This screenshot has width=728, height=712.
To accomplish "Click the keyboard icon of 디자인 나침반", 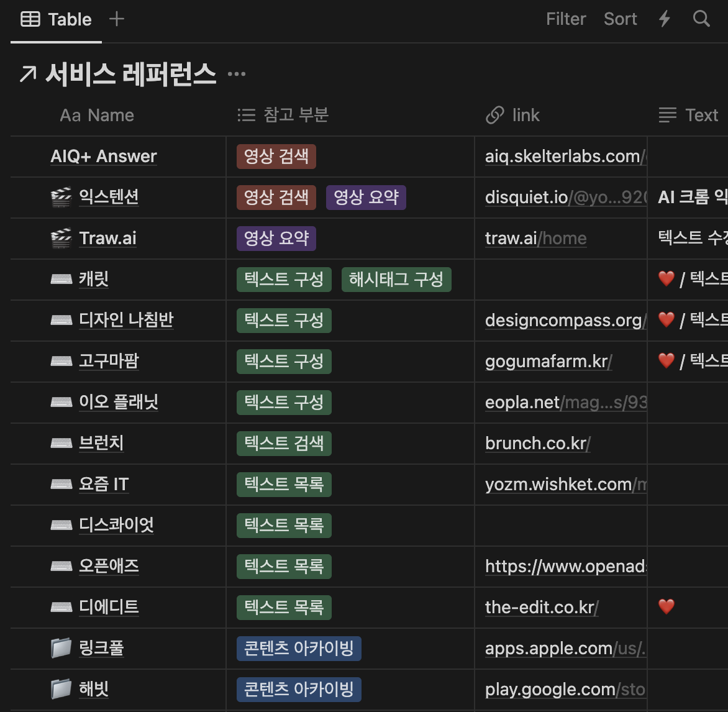I will [x=61, y=320].
